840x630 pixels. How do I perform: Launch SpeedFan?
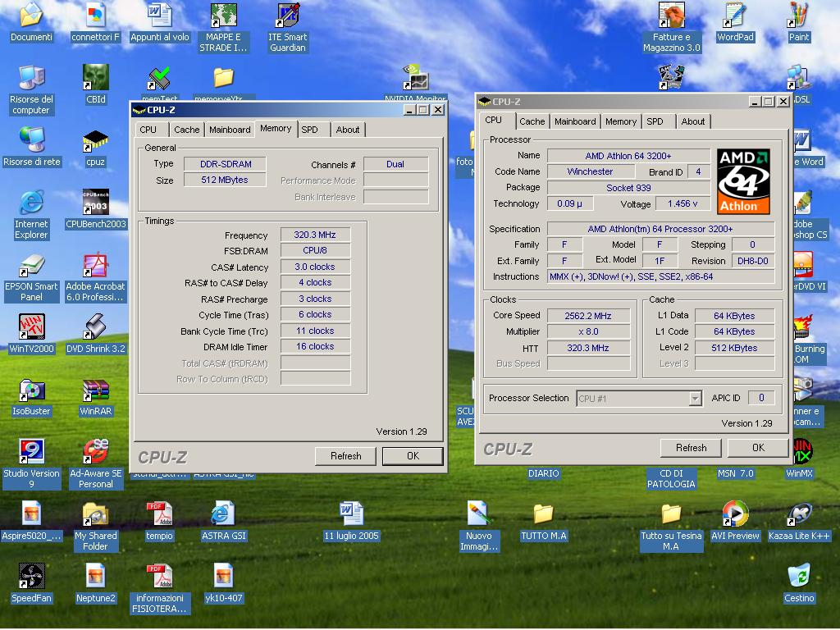point(32,577)
